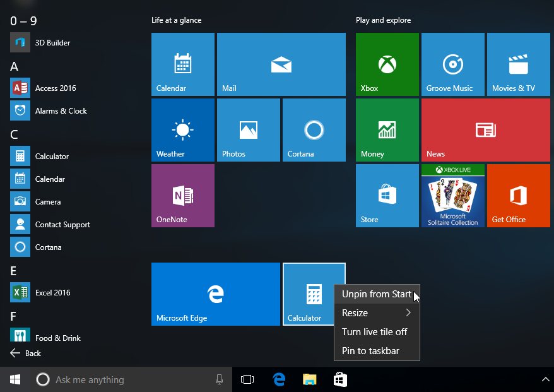Launch Excel 2016 from the list
The height and width of the screenshot is (392, 554).
[40, 292]
